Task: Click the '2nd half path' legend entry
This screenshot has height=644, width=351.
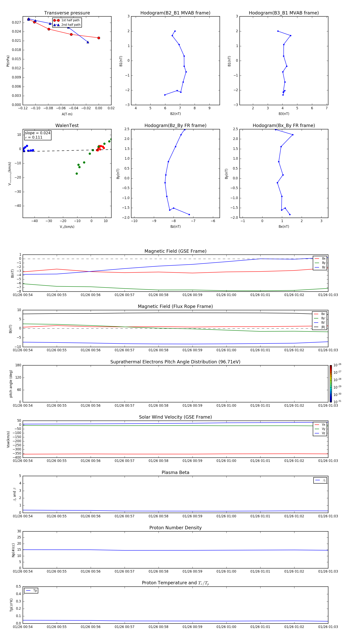Action: click(67, 25)
